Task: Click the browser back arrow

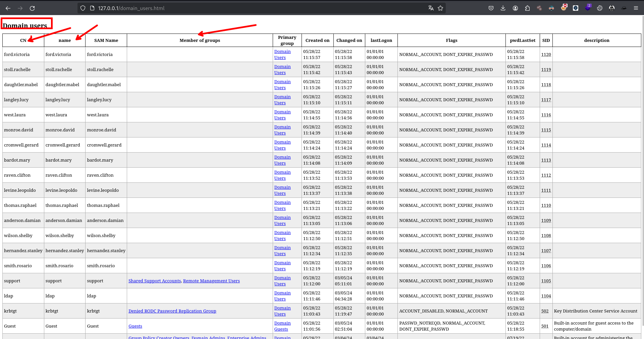Action: pos(8,8)
